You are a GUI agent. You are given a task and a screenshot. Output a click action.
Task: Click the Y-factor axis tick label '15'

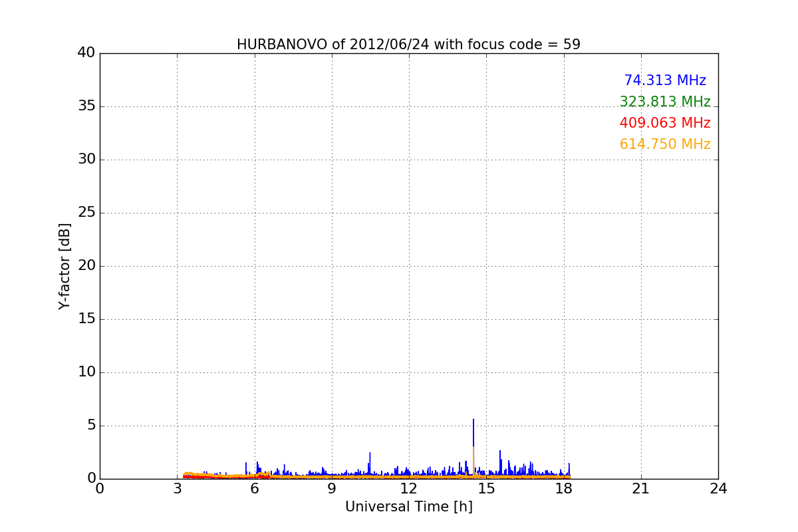point(86,319)
